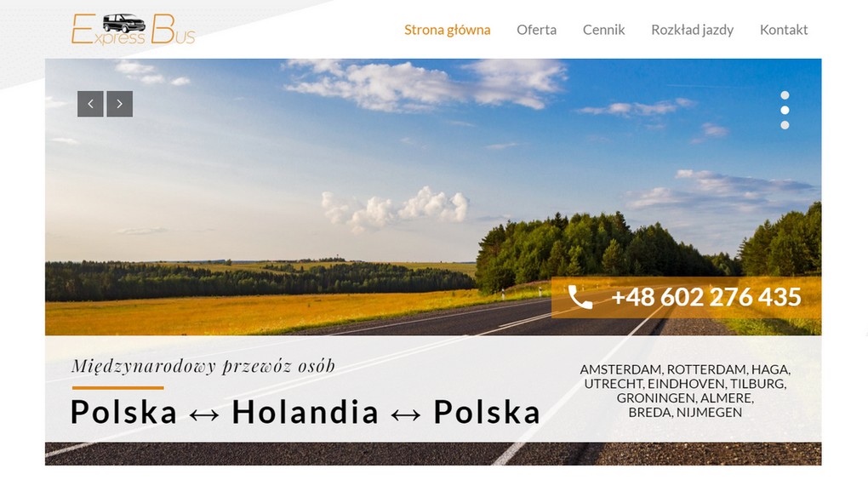868x480 pixels.
Task: Click the Międzynarodowy przewóz osób subtitle
Action: 203,366
